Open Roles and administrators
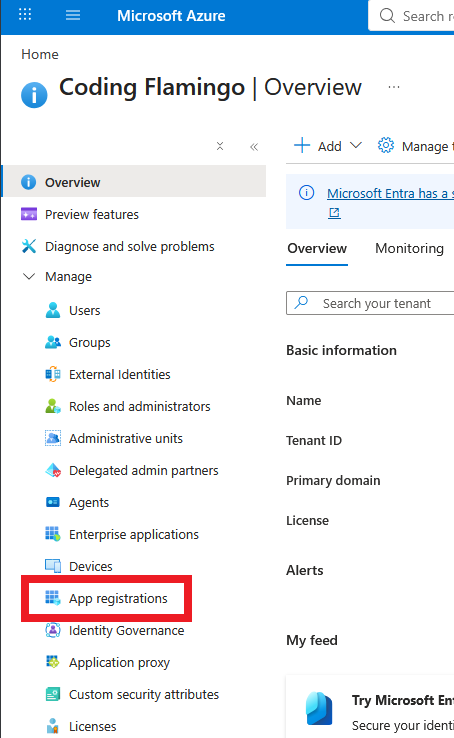Image resolution: width=454 pixels, height=738 pixels. pos(140,407)
